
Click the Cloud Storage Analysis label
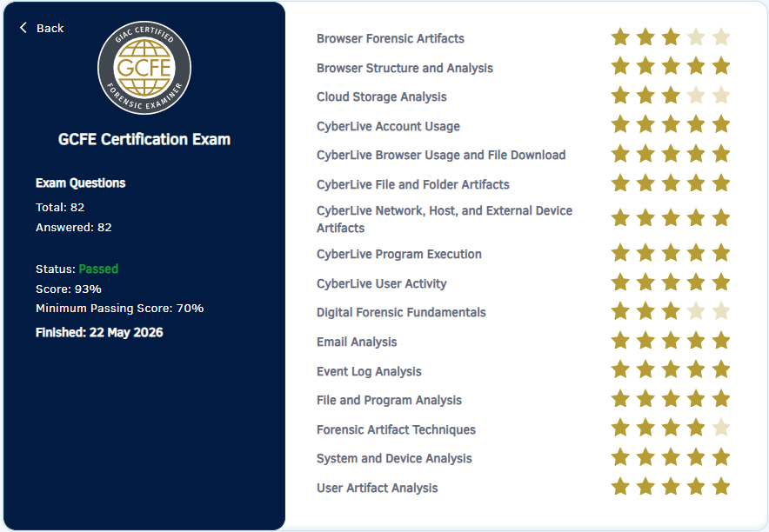[x=382, y=97]
